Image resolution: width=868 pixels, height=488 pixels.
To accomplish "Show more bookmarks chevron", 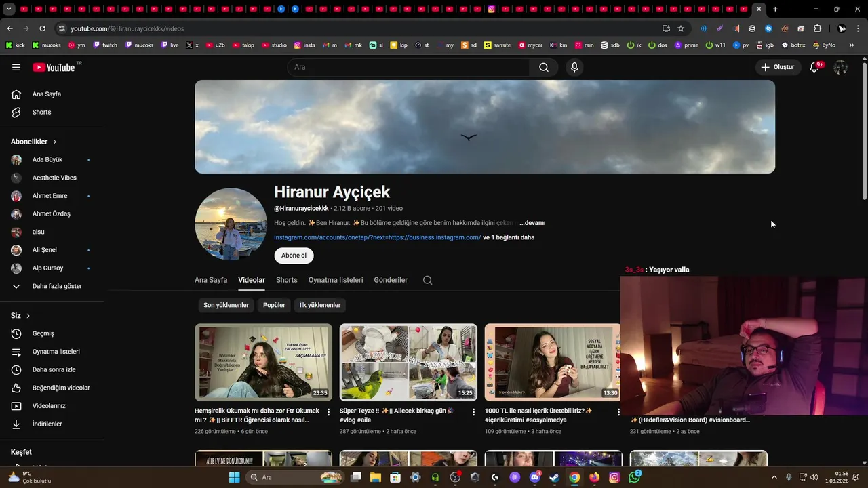I will tap(852, 45).
